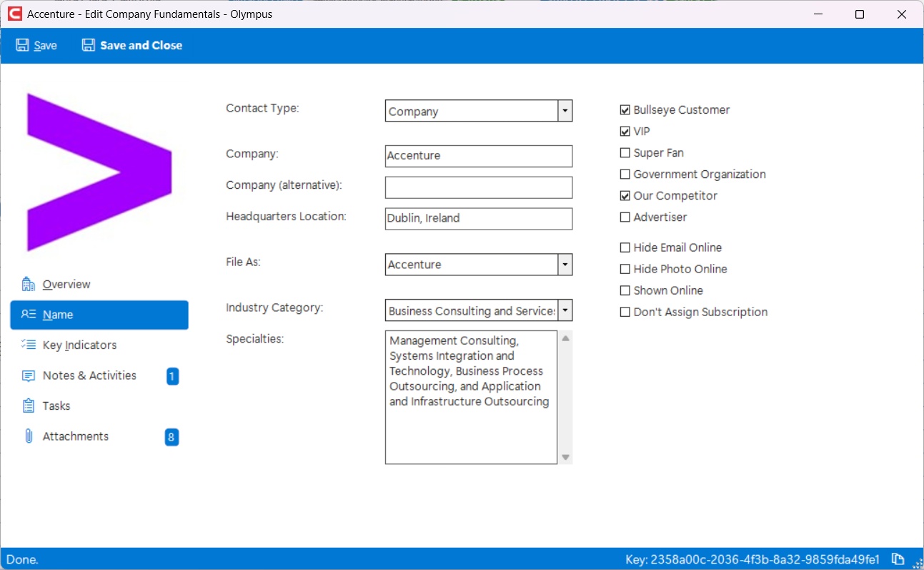924x570 pixels.
Task: Click the Specialties label
Action: click(255, 339)
